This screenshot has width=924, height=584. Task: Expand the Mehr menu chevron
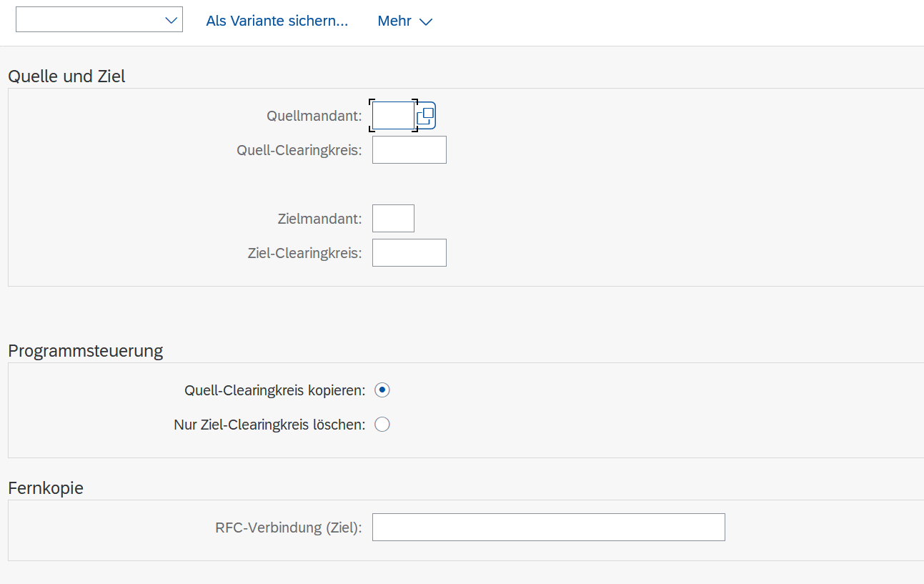(426, 22)
